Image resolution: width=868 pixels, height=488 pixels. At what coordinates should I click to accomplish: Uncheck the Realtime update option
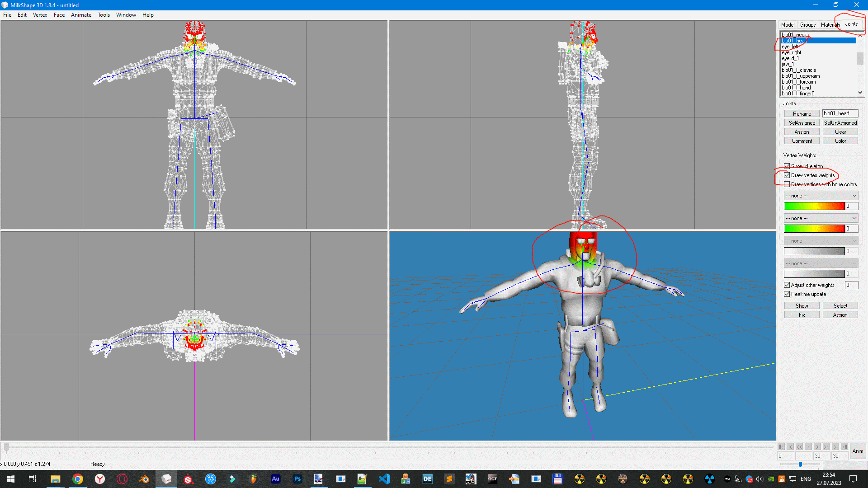point(787,294)
